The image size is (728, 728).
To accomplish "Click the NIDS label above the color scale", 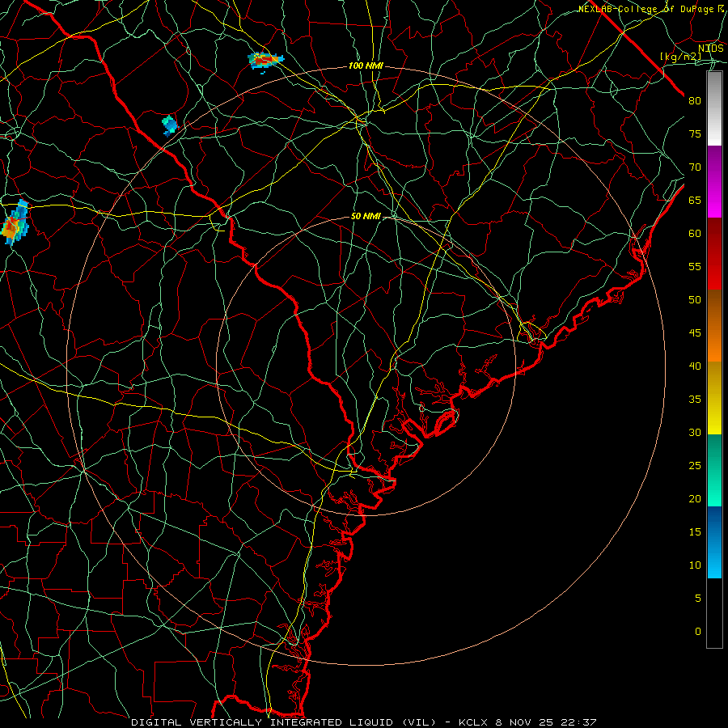I will click(x=711, y=49).
